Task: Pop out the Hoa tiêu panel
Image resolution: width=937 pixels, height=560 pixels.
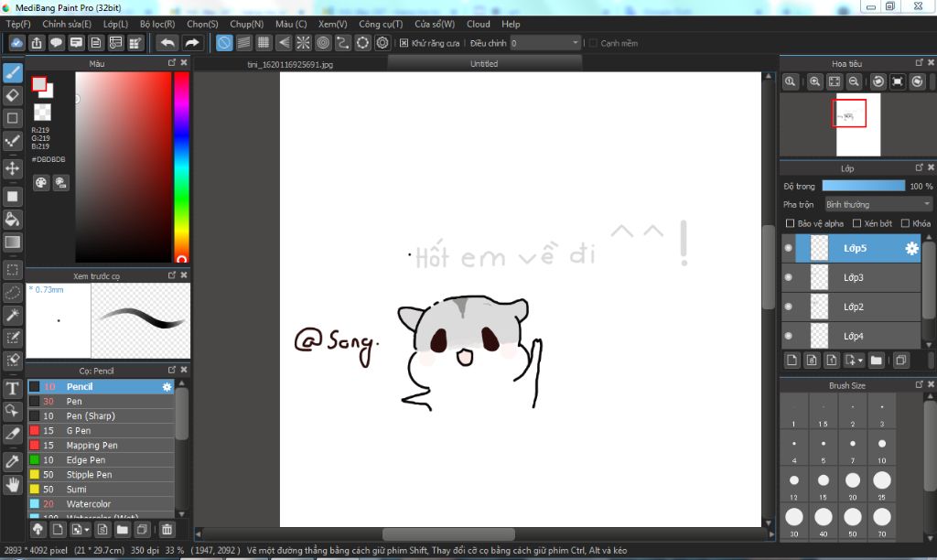Action: coord(919,63)
